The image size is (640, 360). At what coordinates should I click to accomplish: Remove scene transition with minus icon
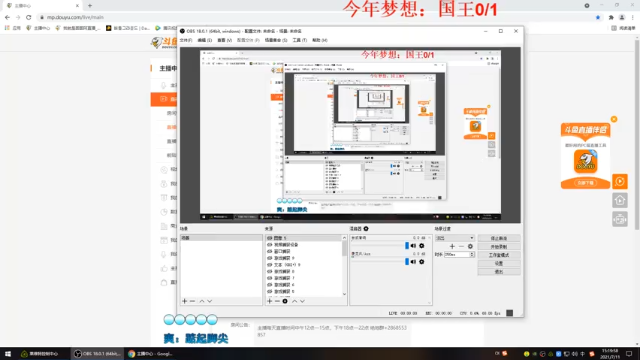tap(461, 246)
